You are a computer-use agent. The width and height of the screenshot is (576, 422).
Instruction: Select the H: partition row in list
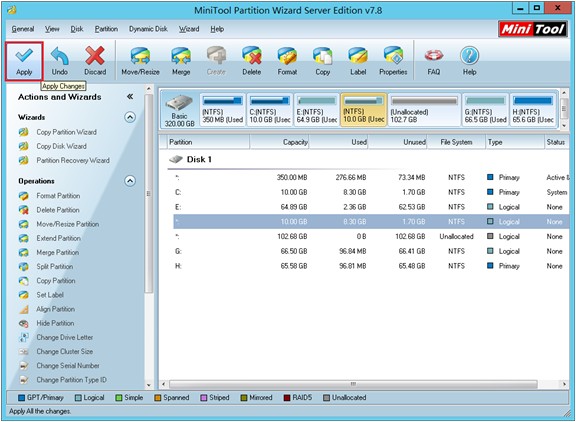(x=371, y=266)
